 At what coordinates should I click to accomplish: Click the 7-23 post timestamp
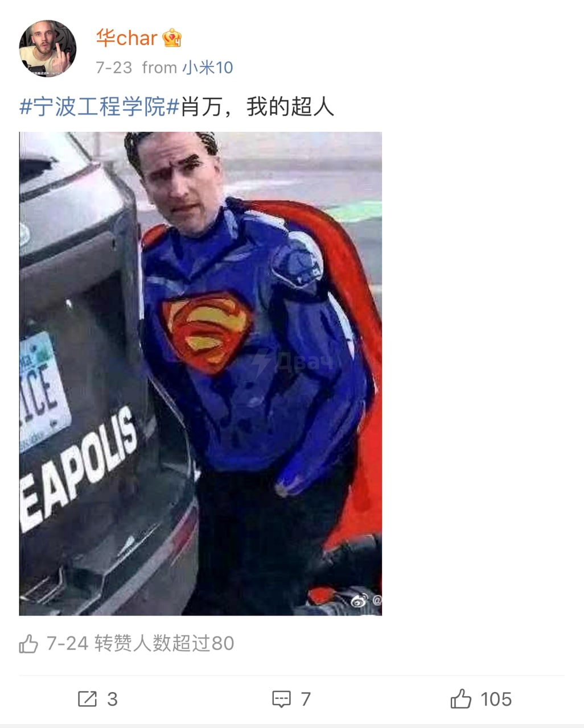click(x=114, y=68)
